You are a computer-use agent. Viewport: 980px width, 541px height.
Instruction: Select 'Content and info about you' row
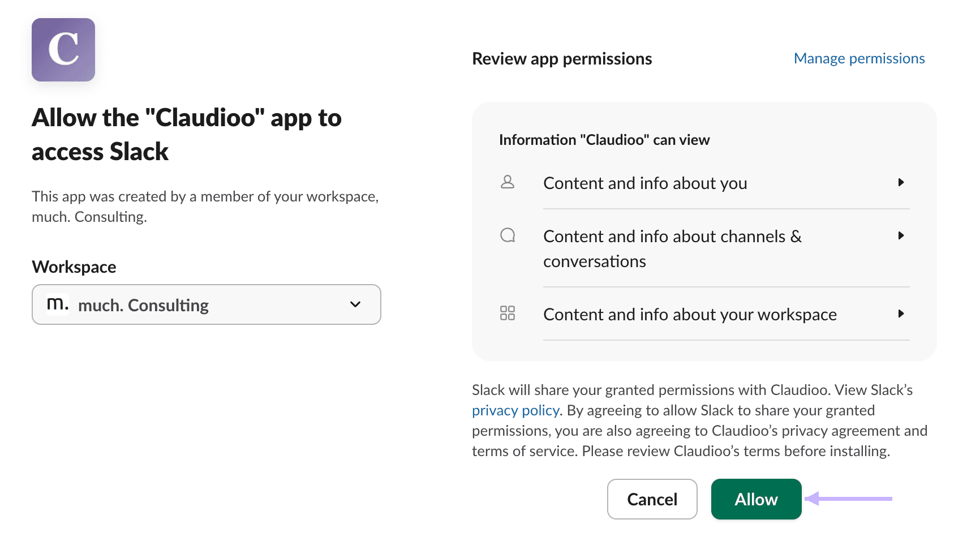tap(704, 183)
